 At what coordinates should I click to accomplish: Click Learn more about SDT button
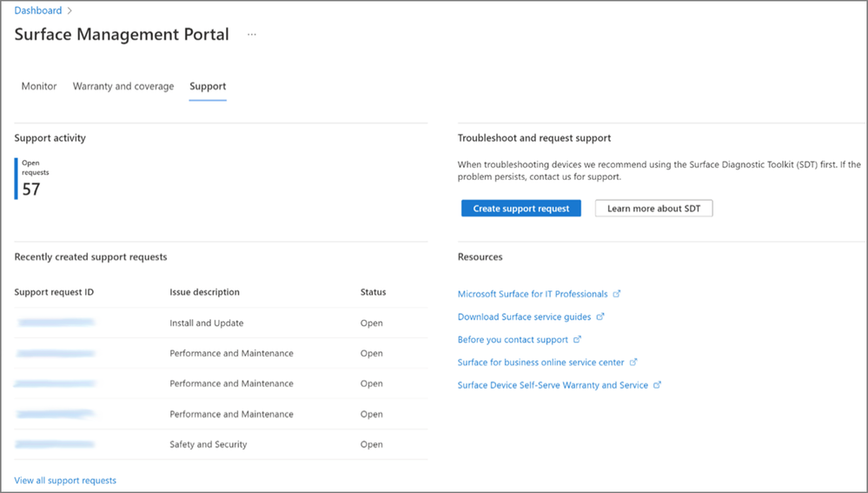coord(653,209)
